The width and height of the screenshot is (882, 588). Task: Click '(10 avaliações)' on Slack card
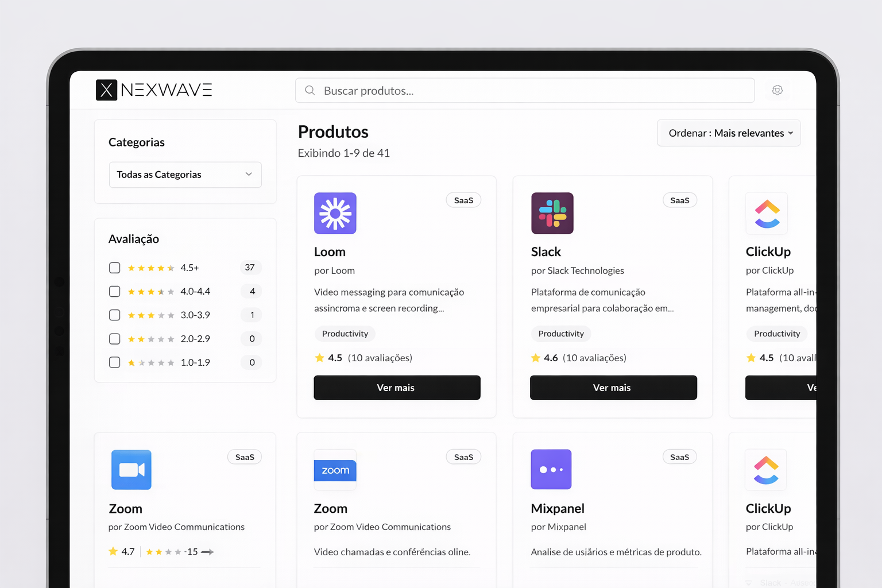click(x=594, y=358)
